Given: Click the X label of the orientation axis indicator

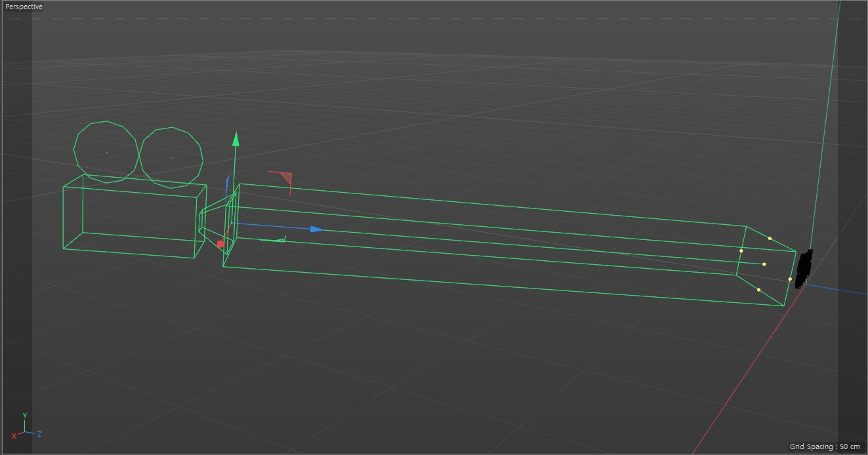Looking at the screenshot, I should pos(14,436).
